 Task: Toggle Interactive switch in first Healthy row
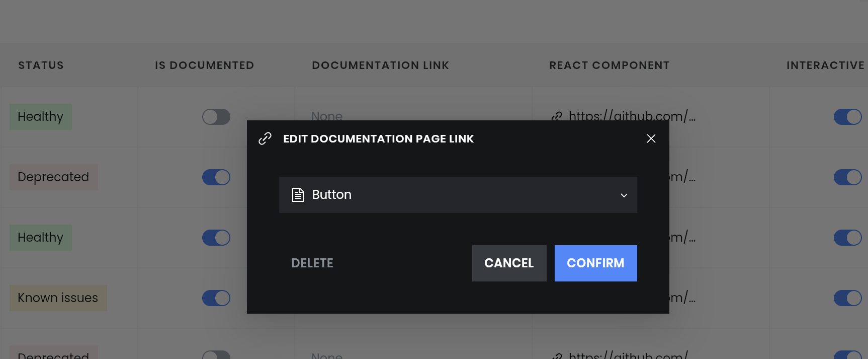tap(847, 117)
